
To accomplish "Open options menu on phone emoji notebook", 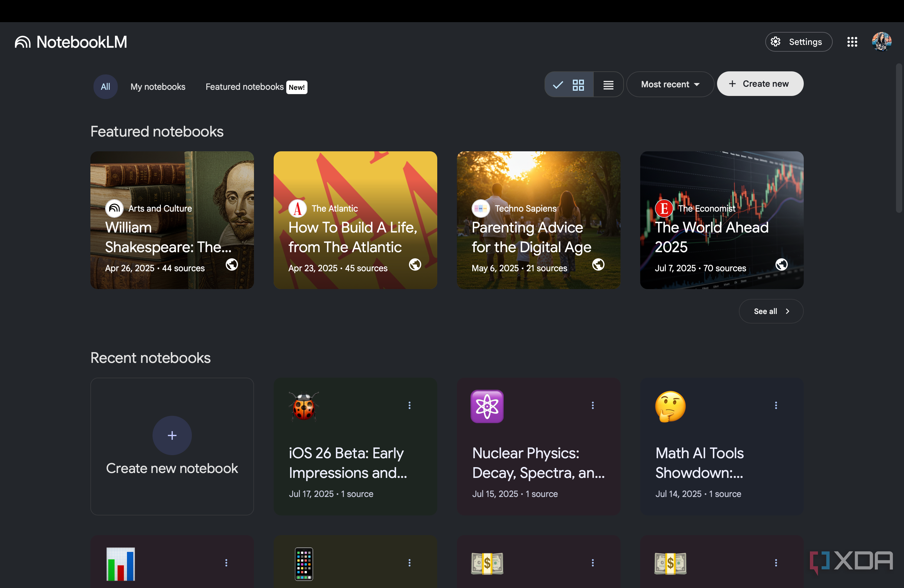I will 410,563.
